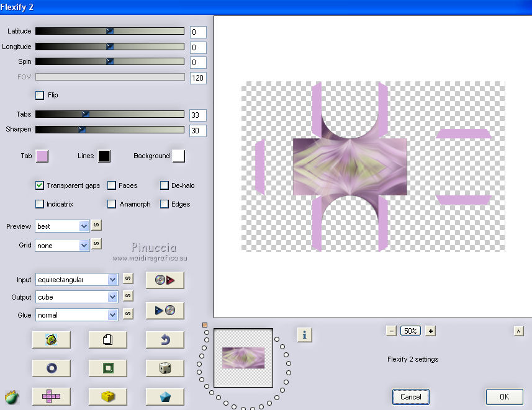Click the green flaming globe logo icon
532x410 pixels.
[x=12, y=397]
